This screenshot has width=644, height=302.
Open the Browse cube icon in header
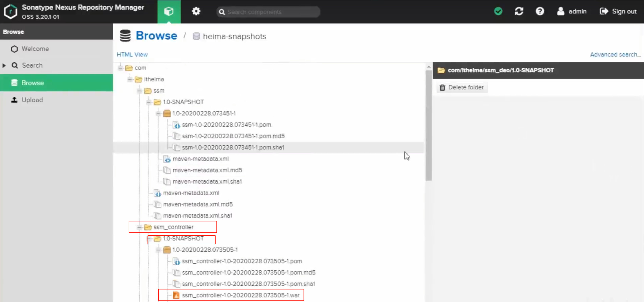pyautogui.click(x=169, y=11)
